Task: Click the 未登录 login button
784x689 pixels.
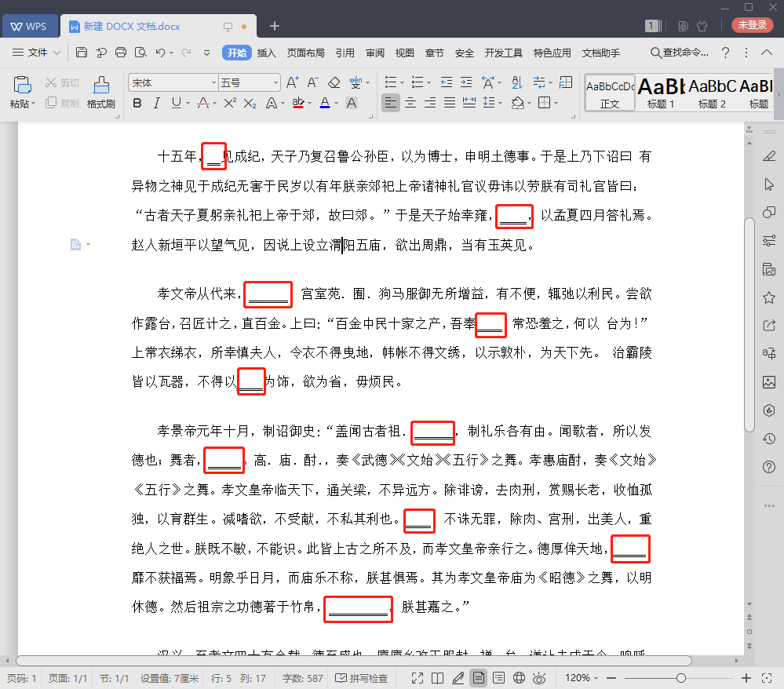Action: coord(751,24)
